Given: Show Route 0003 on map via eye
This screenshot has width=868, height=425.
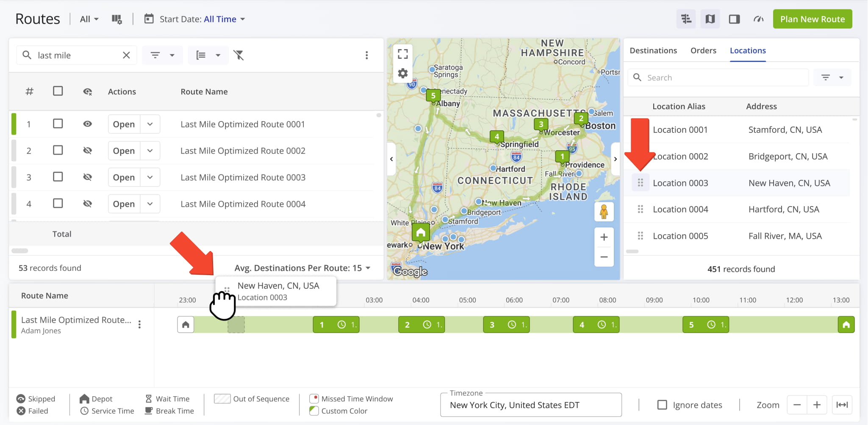Looking at the screenshot, I should 88,177.
